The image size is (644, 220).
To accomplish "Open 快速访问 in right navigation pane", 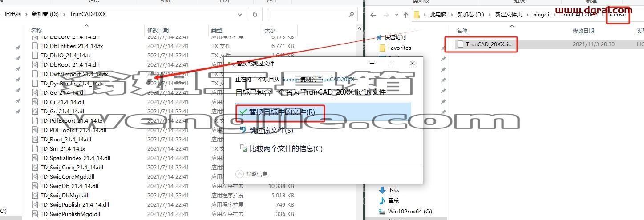I will pyautogui.click(x=395, y=37).
